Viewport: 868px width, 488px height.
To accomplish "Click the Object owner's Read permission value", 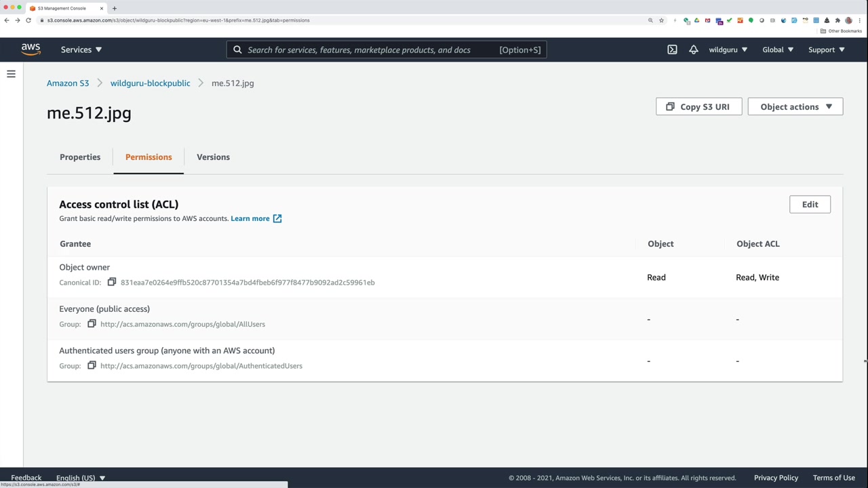I will pos(656,277).
